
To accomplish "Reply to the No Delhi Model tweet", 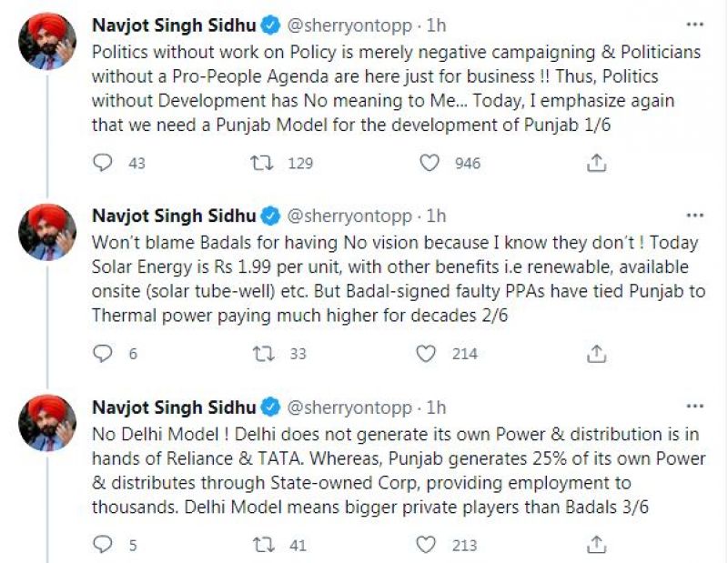I will point(104,545).
